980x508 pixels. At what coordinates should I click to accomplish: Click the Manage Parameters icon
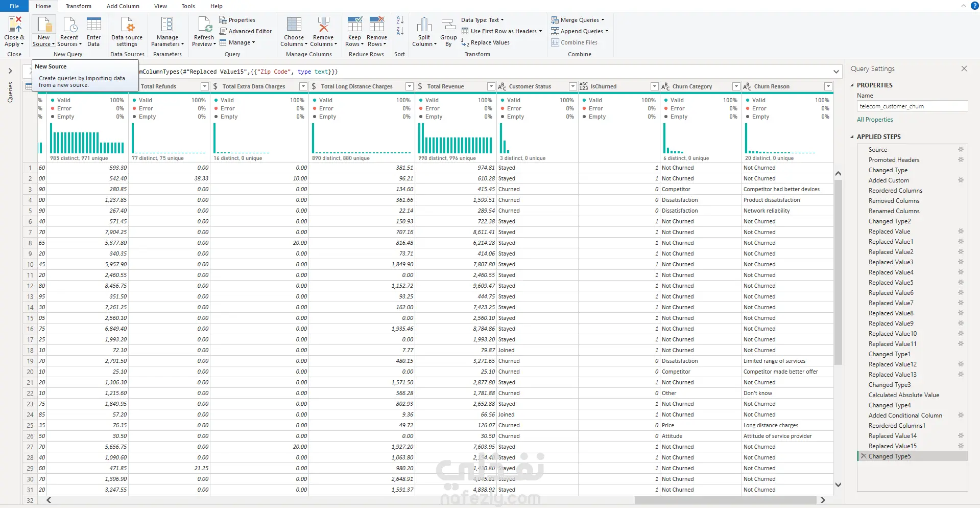click(168, 24)
